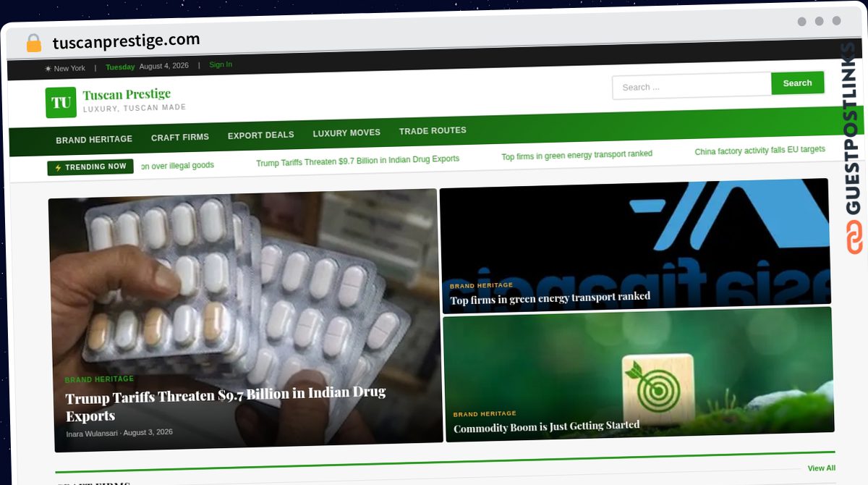Click trending headline China factory activity

click(759, 151)
